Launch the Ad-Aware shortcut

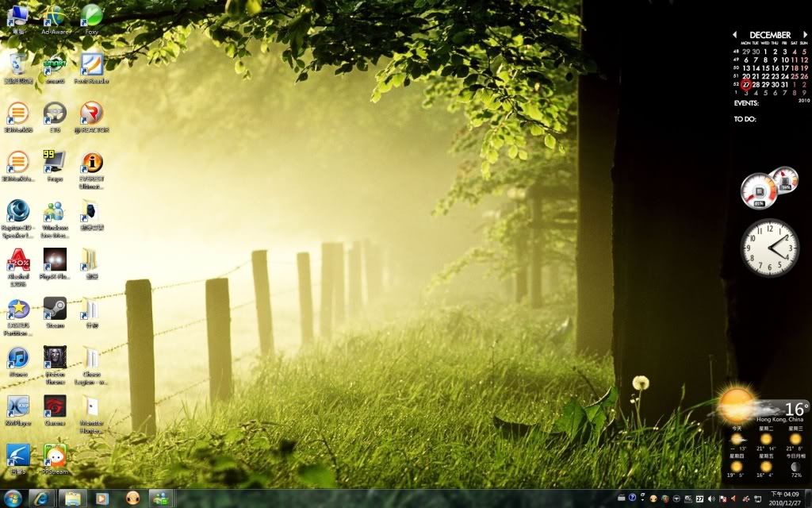[55, 16]
